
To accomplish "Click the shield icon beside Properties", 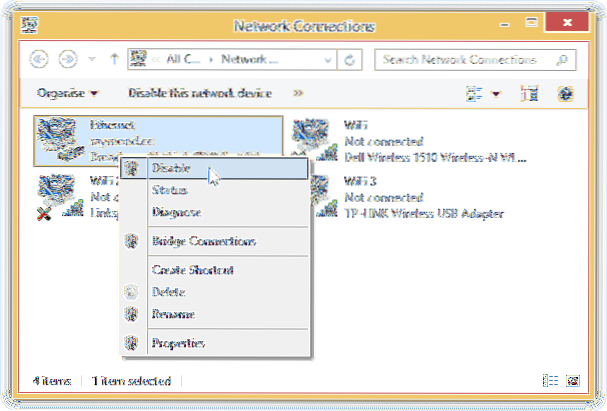I will (x=132, y=343).
